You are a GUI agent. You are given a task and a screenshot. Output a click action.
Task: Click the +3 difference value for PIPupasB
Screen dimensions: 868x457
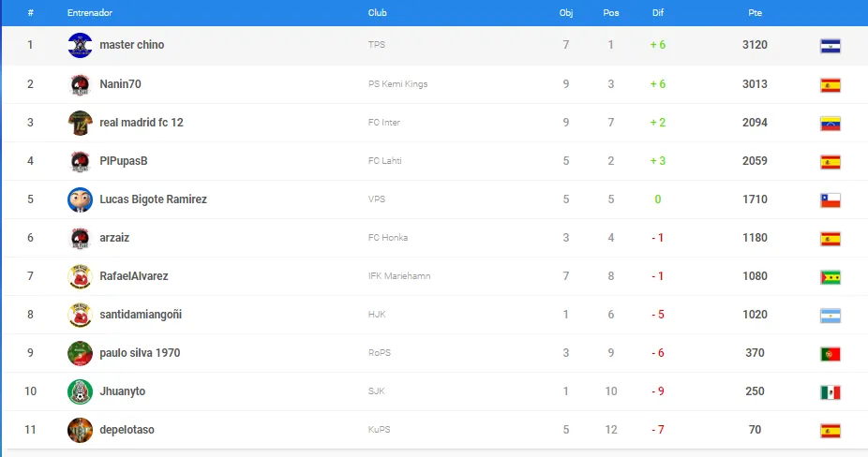(x=658, y=161)
